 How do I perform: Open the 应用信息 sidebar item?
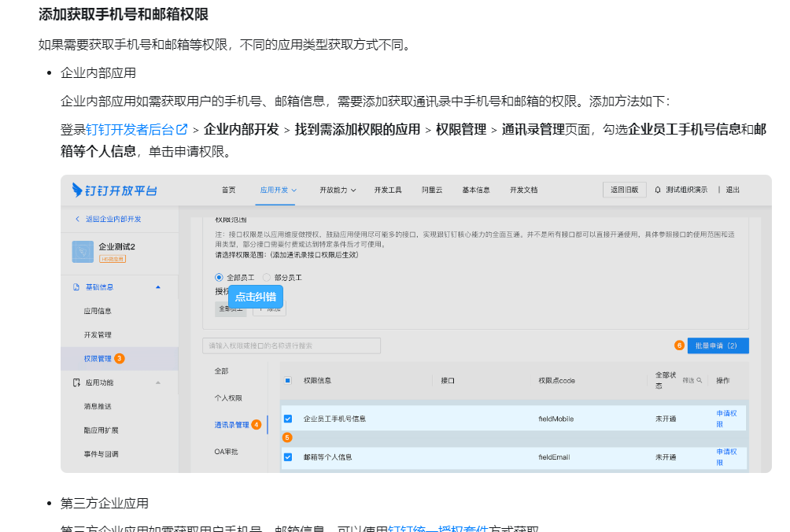coord(98,311)
